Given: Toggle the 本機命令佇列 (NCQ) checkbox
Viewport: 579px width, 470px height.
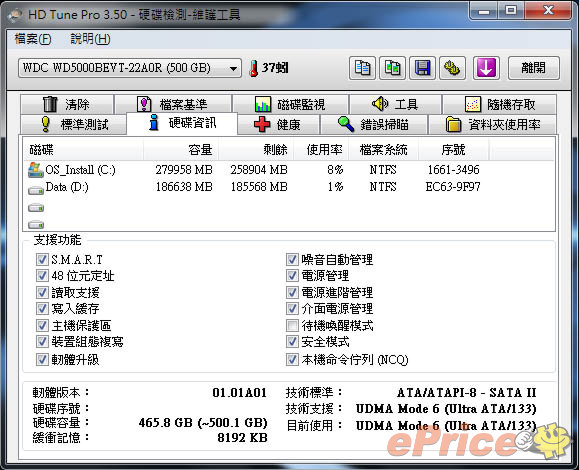Looking at the screenshot, I should tap(292, 359).
